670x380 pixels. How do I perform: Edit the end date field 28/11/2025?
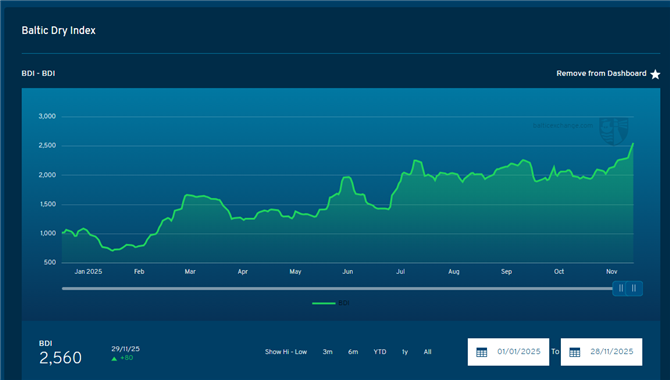click(x=601, y=352)
